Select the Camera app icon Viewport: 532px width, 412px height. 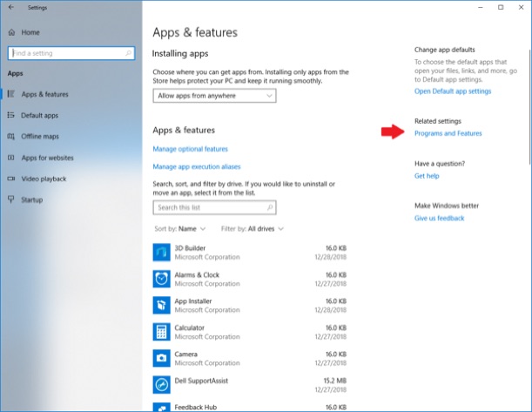pos(161,358)
